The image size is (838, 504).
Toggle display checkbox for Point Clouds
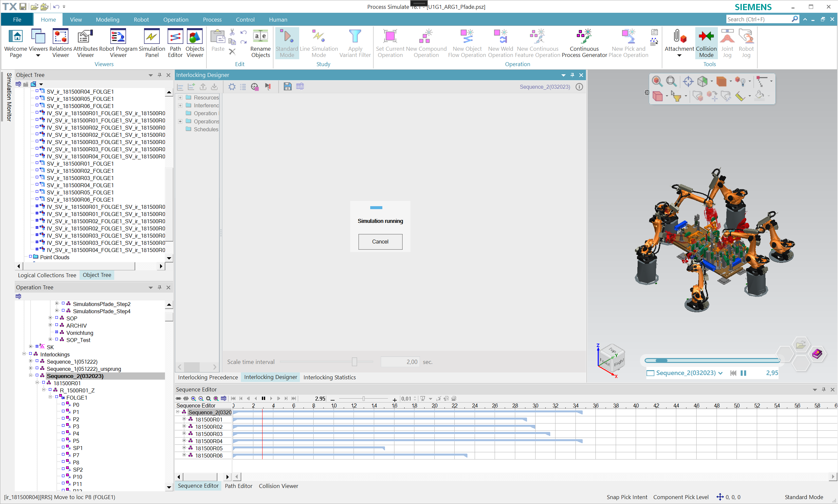coord(30,257)
